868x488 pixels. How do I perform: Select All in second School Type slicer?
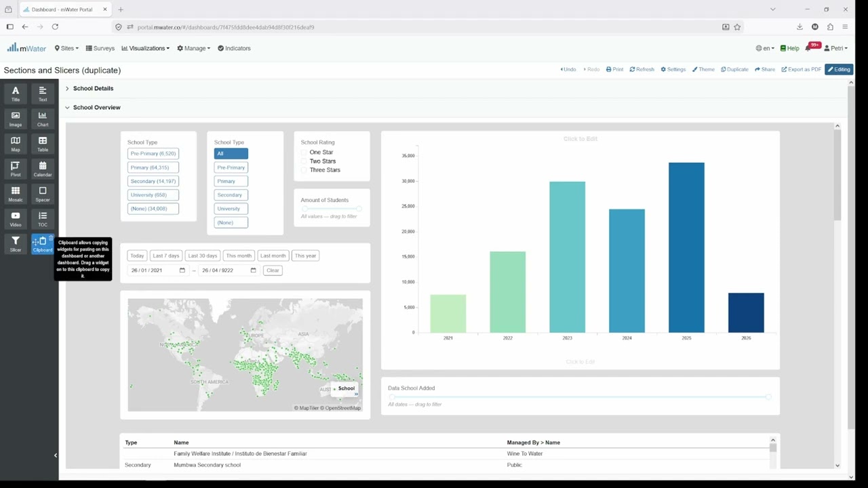231,154
